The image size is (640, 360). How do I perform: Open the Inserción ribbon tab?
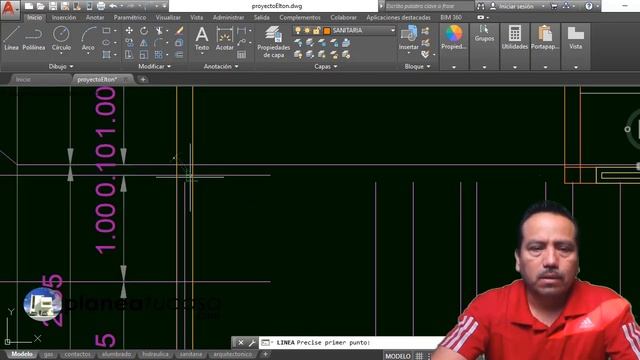click(64, 18)
